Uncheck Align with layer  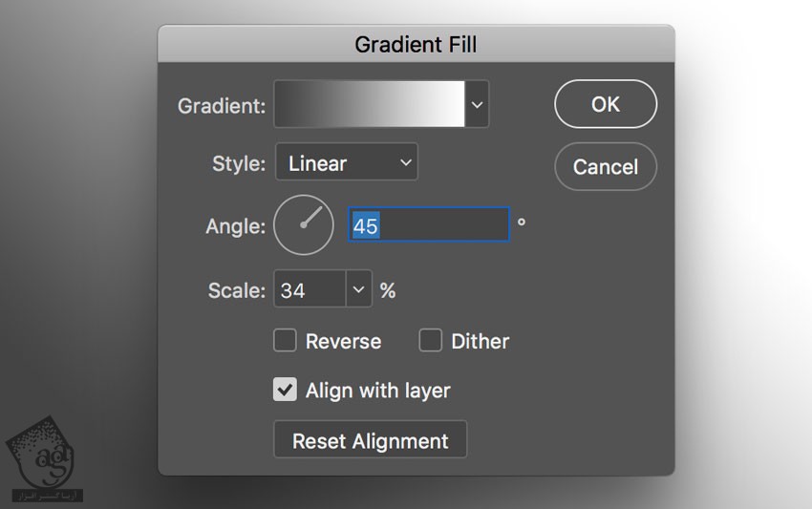pos(286,390)
